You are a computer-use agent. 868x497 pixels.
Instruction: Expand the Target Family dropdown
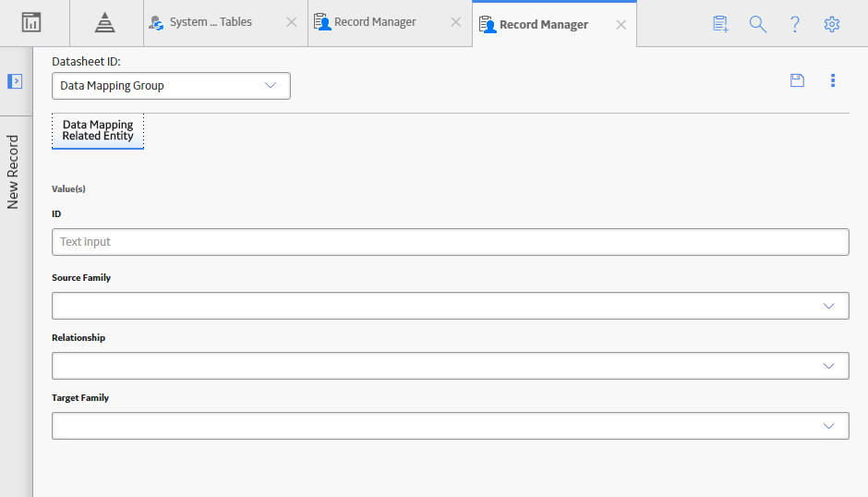[450, 426]
